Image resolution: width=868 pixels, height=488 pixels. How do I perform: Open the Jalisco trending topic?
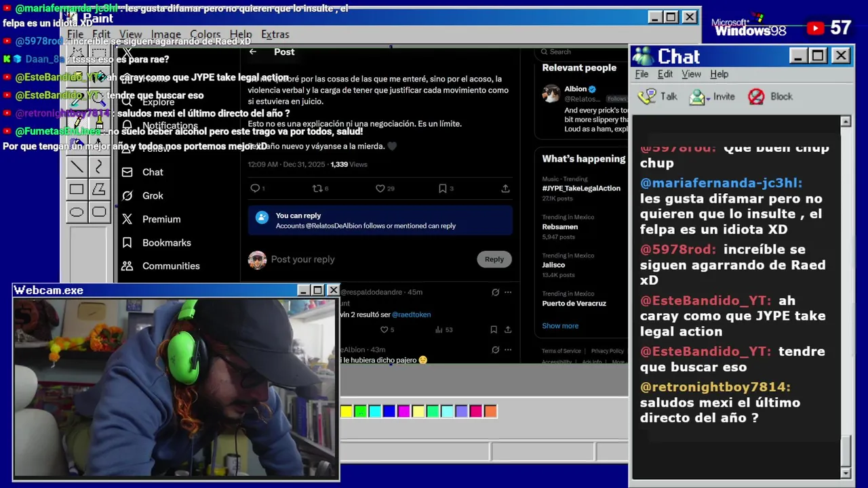click(x=555, y=265)
